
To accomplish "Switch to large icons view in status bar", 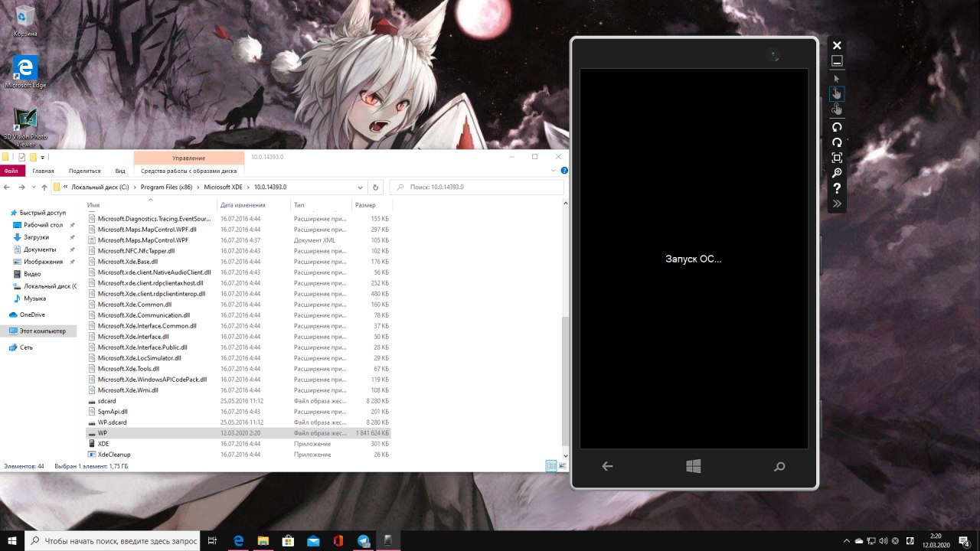I will pos(561,465).
